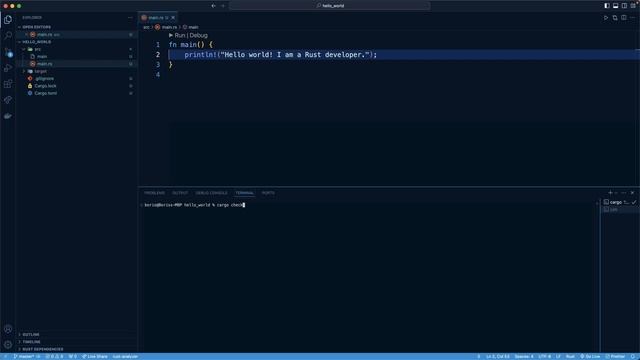This screenshot has height=360, width=640.
Task: Open the Source Control view with badge
Action: coord(8,52)
